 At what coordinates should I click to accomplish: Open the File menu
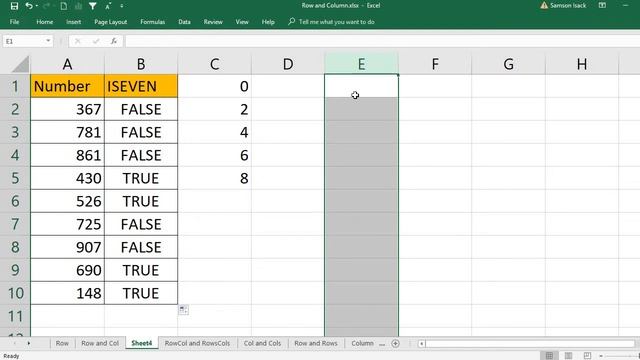pyautogui.click(x=14, y=22)
